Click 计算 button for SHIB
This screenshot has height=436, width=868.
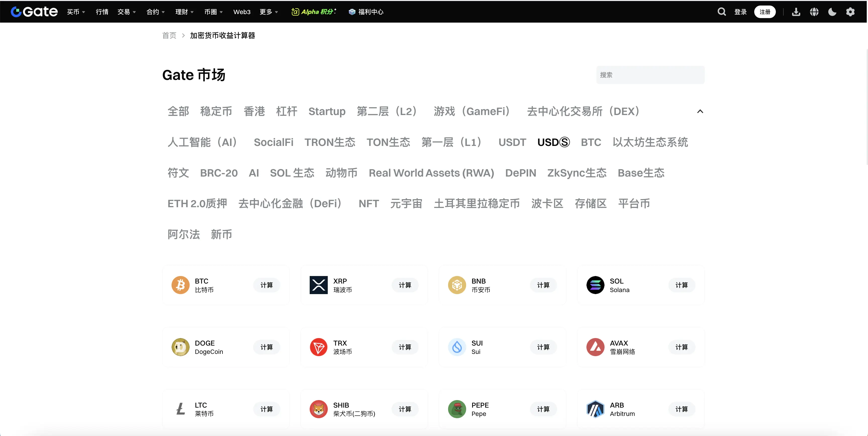(405, 409)
